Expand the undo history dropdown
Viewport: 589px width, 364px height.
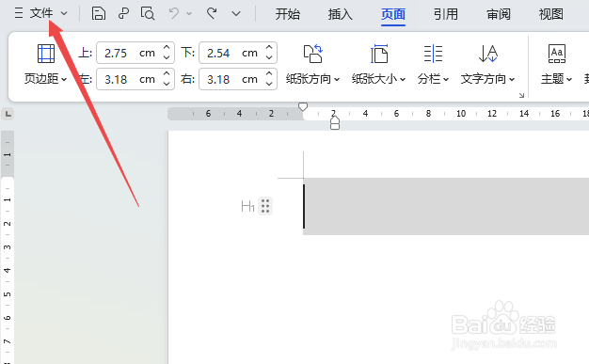[x=189, y=14]
